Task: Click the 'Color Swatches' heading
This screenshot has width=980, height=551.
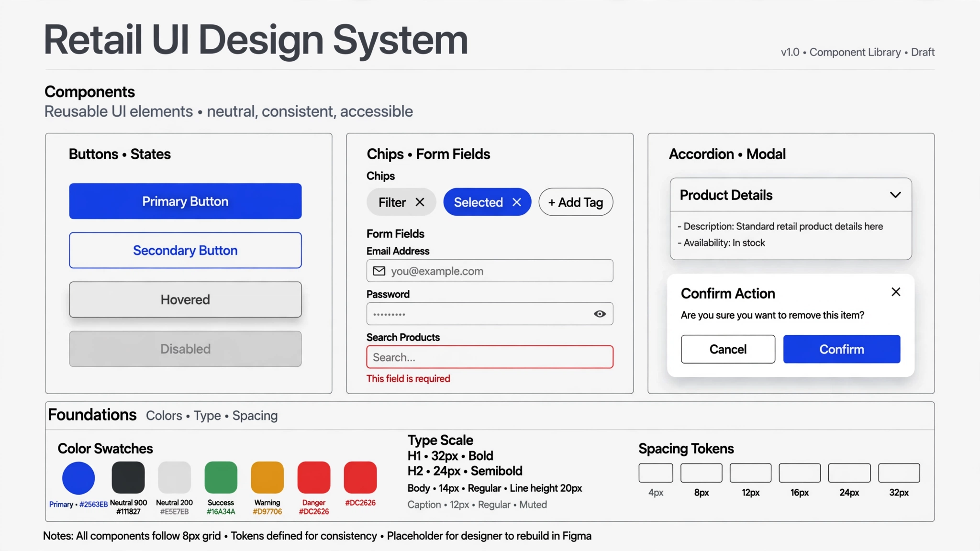Action: (x=105, y=449)
